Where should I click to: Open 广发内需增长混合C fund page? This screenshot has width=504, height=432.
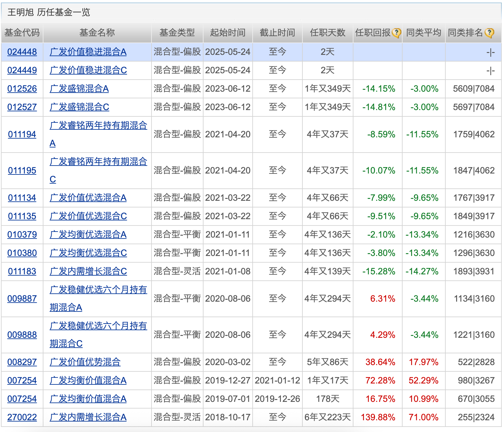point(88,272)
